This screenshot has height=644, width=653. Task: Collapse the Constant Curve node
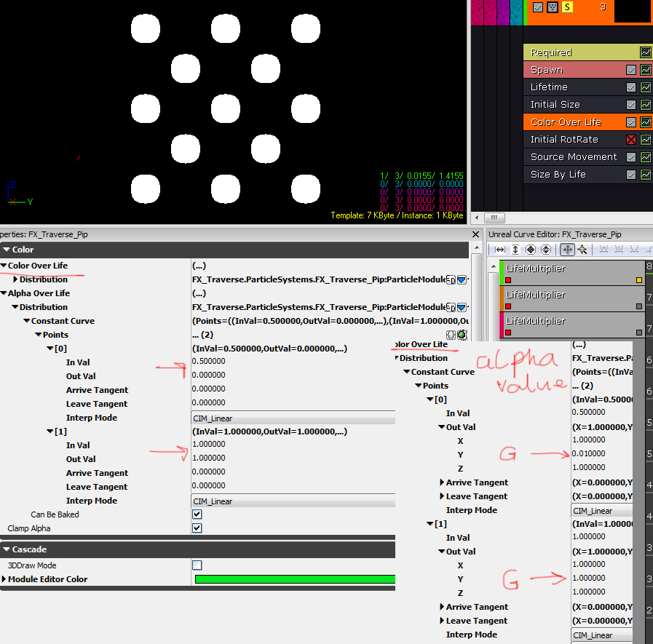click(x=27, y=321)
